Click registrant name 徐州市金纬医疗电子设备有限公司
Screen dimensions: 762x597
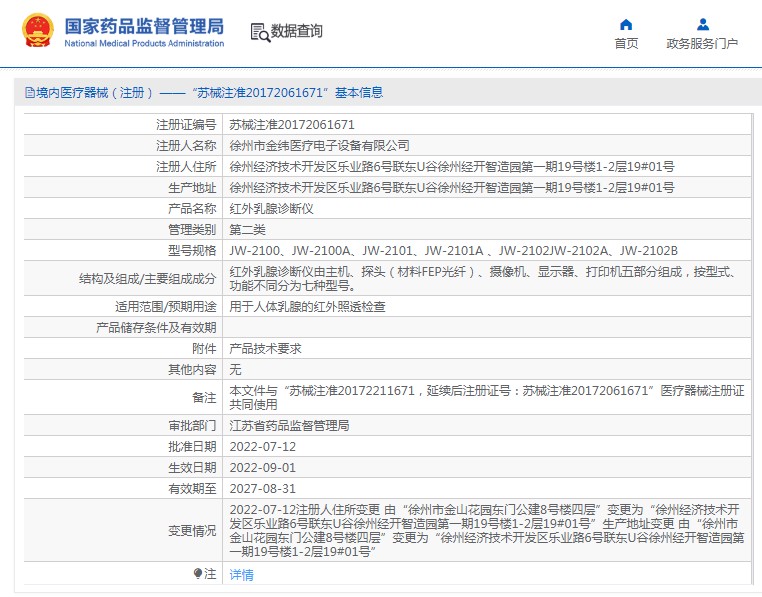[319, 146]
